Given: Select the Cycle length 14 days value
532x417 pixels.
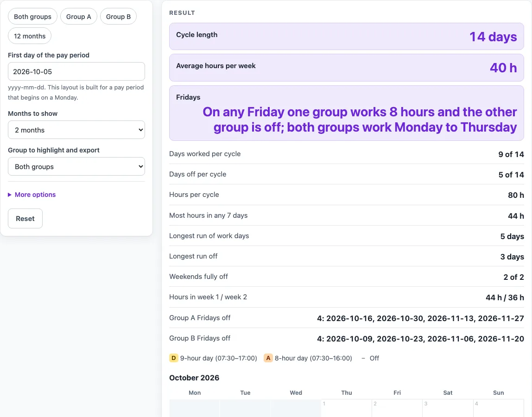Looking at the screenshot, I should click(x=493, y=37).
